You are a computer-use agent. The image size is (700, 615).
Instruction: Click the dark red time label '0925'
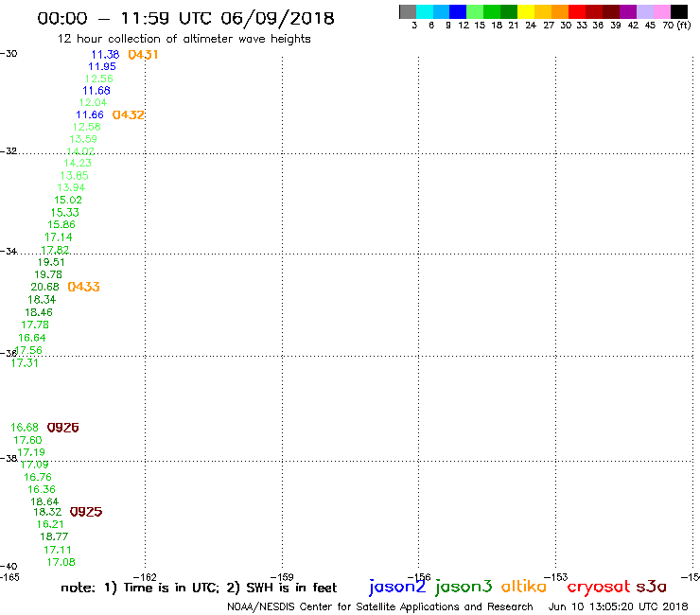click(86, 511)
